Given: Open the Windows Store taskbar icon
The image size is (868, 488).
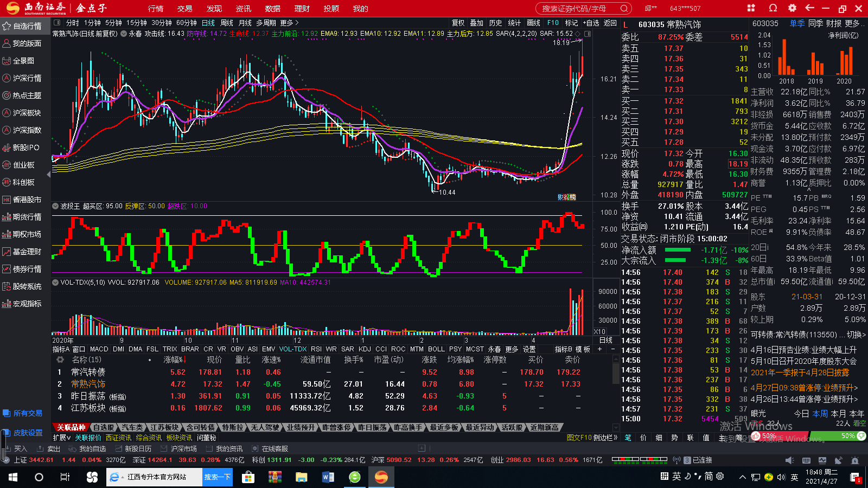Looking at the screenshot, I should (x=248, y=477).
